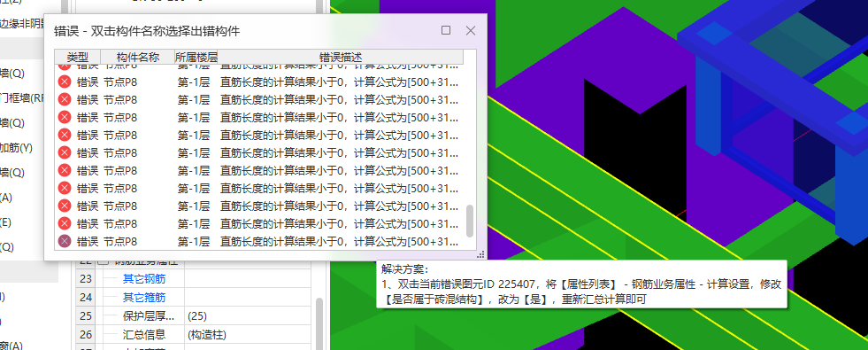Open the 其它箍筋 property link

click(144, 298)
